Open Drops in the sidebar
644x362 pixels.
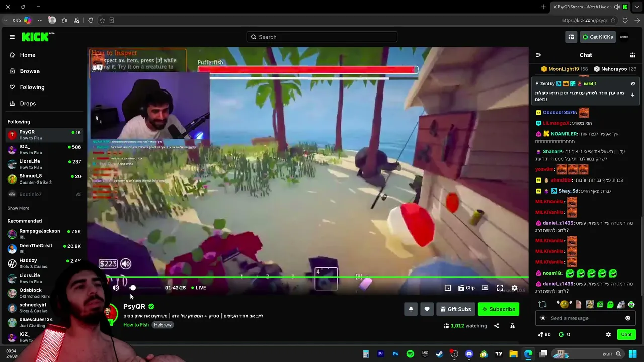coord(28,103)
